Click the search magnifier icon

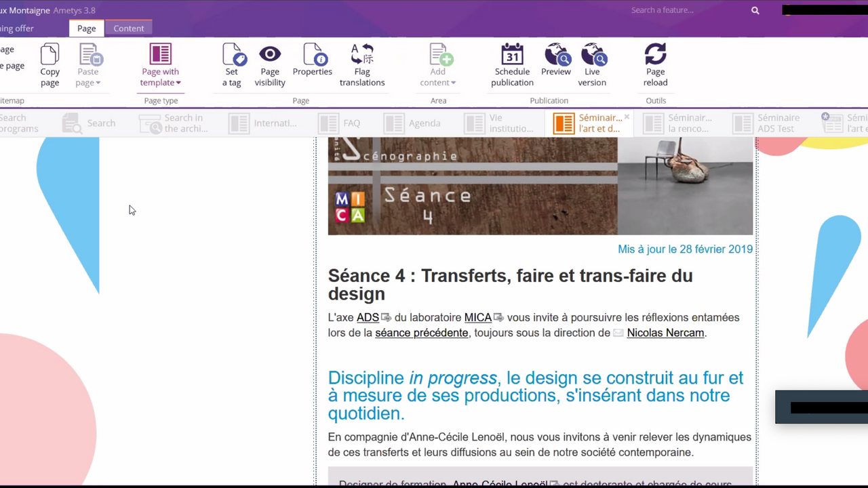point(755,10)
